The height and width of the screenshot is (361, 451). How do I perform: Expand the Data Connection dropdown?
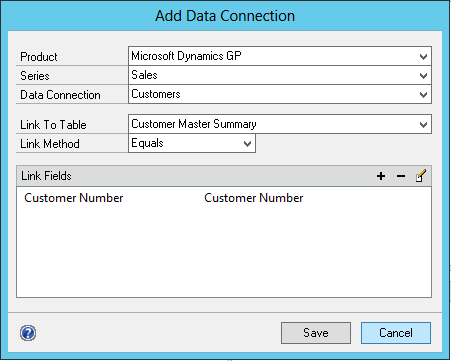280,94
